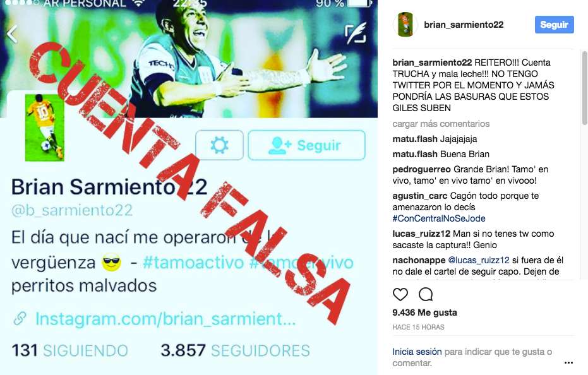Click the orange jersey player thumbnail
Screen dimensions: 588x375
pos(45,128)
